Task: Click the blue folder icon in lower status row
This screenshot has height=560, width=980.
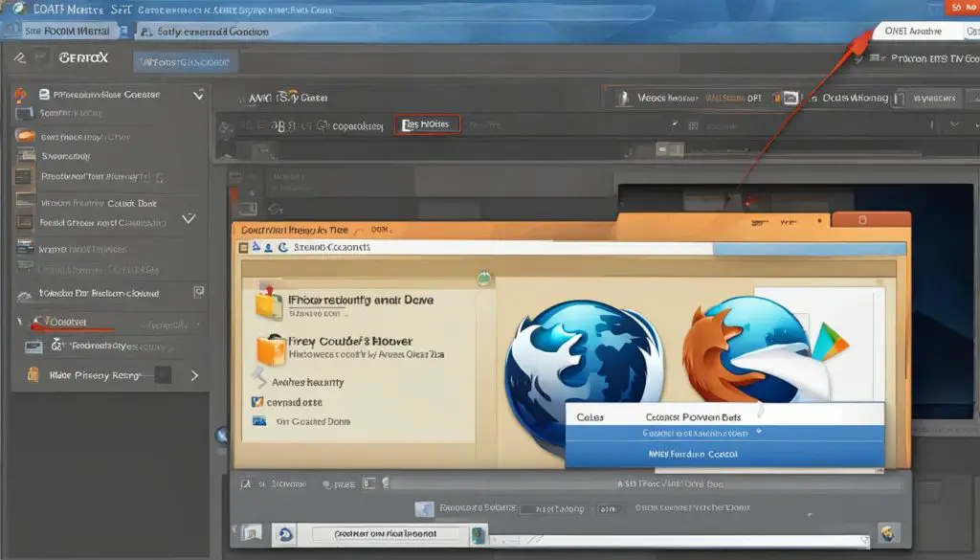Action: click(x=424, y=508)
